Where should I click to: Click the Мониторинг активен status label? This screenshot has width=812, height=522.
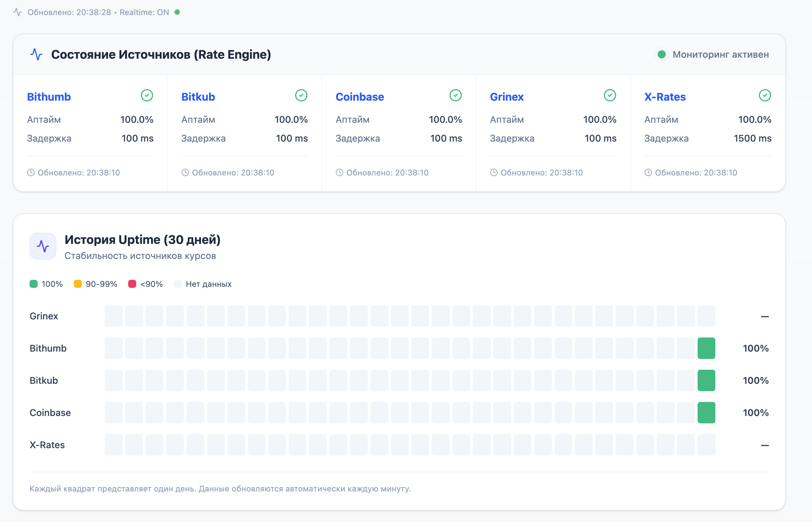pyautogui.click(x=720, y=54)
